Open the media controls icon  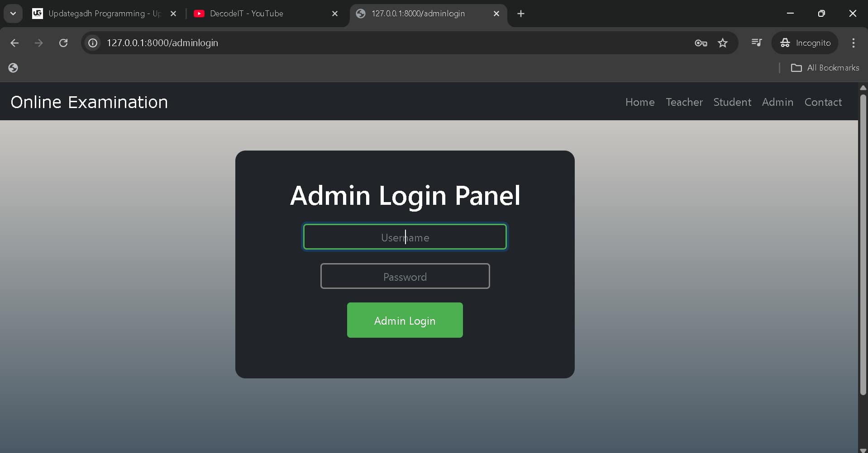756,42
